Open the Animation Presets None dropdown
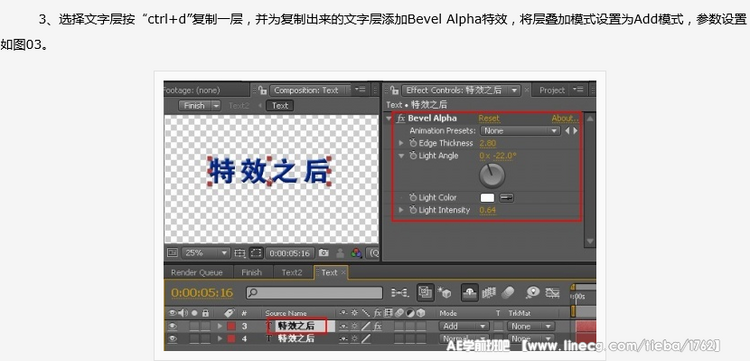 tap(520, 131)
